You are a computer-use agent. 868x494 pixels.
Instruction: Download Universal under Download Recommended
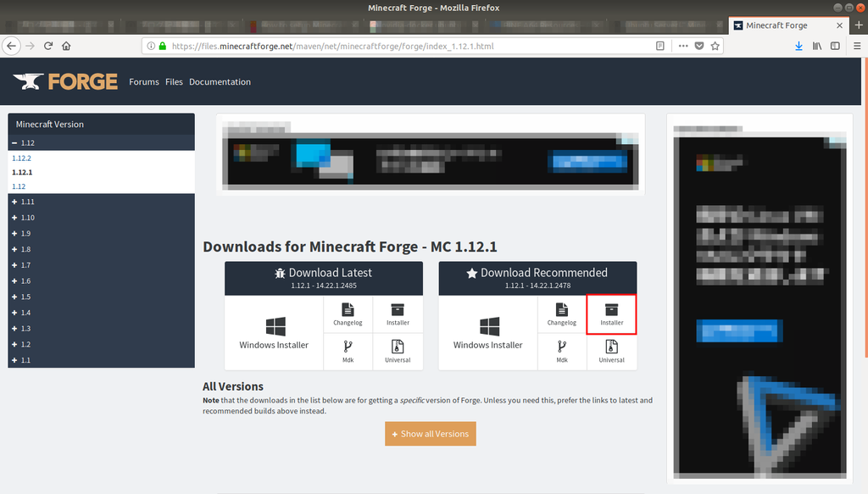tap(612, 352)
